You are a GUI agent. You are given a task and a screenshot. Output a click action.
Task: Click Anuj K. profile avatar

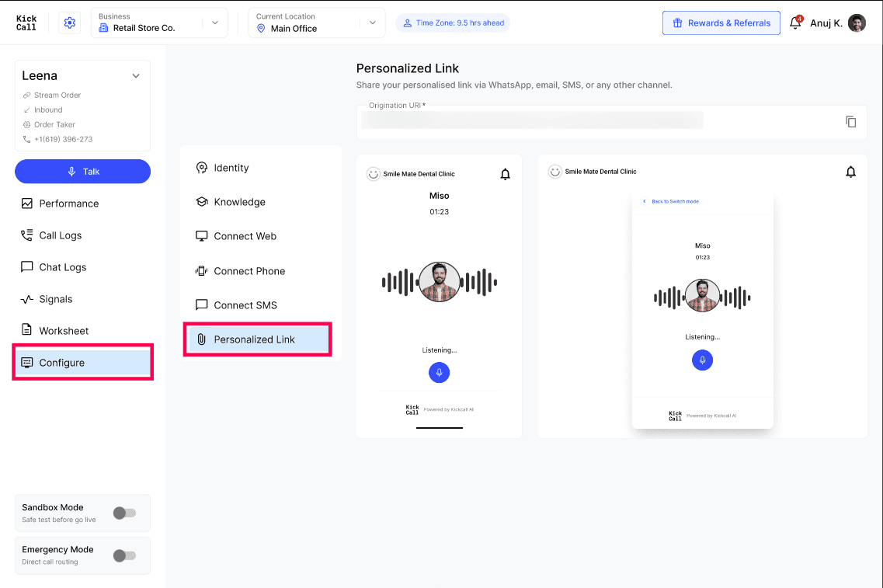pyautogui.click(x=857, y=23)
